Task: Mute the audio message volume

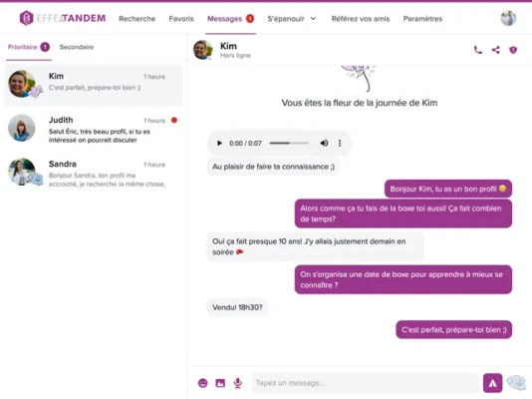Action: coord(324,143)
